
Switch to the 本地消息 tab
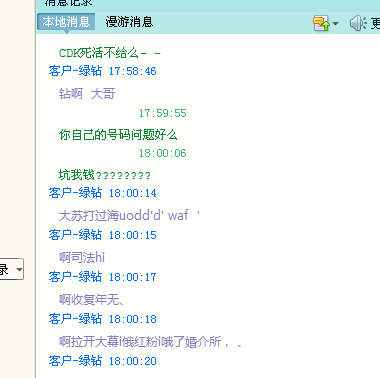[x=66, y=22]
